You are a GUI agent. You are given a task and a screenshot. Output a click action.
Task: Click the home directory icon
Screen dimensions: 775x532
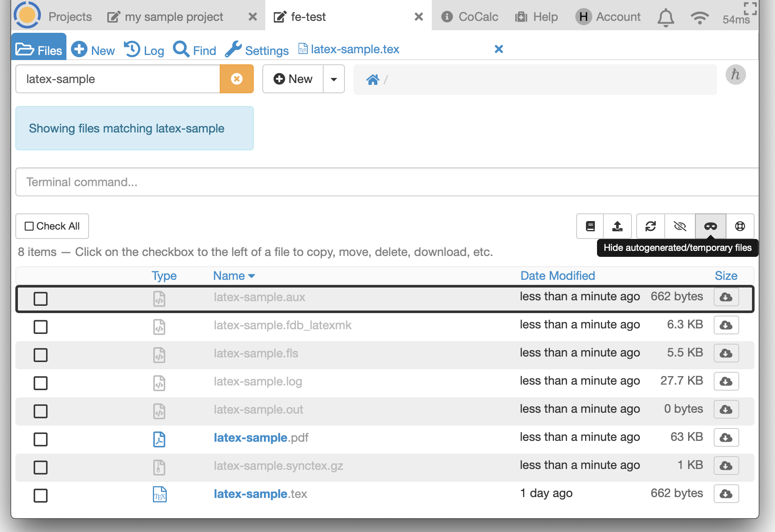click(x=373, y=80)
